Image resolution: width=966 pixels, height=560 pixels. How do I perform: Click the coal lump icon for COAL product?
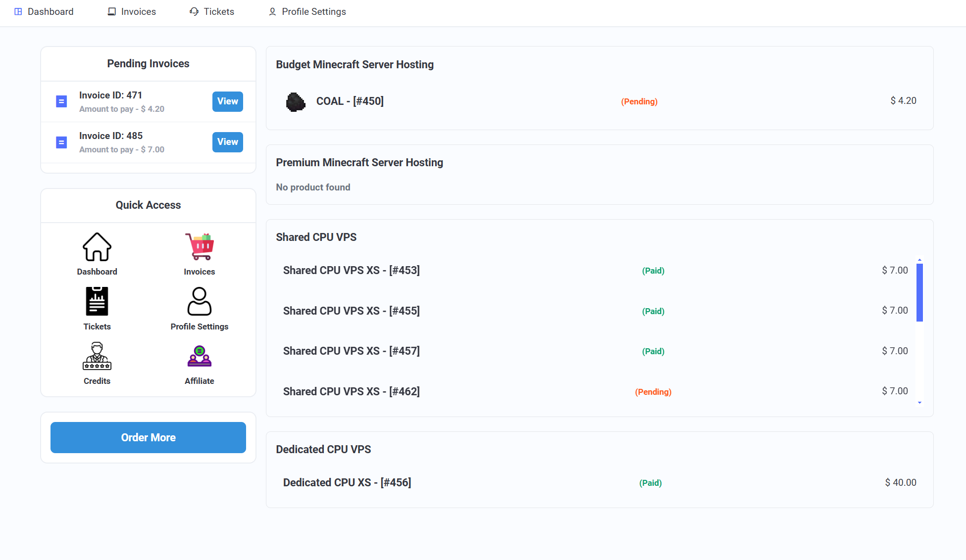pos(296,101)
